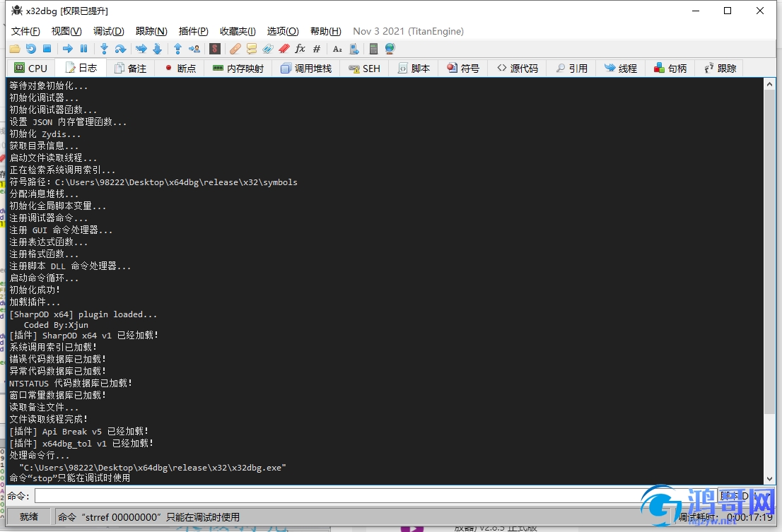Click the '[SharpOD x64] plugin loaded' log line

coord(83,314)
